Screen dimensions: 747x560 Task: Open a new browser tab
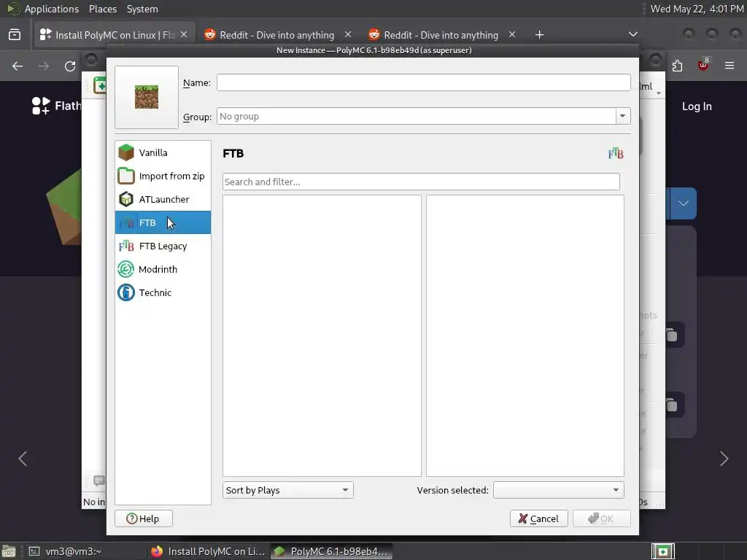pyautogui.click(x=539, y=35)
